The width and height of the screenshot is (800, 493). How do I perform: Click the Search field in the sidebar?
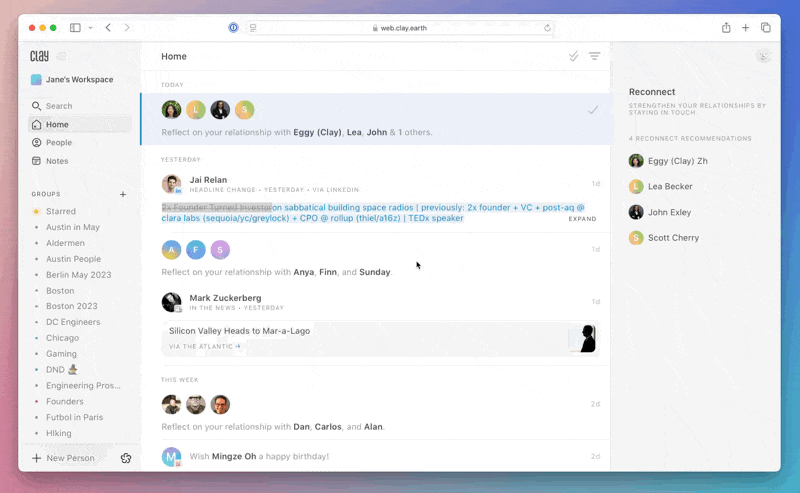tap(59, 106)
